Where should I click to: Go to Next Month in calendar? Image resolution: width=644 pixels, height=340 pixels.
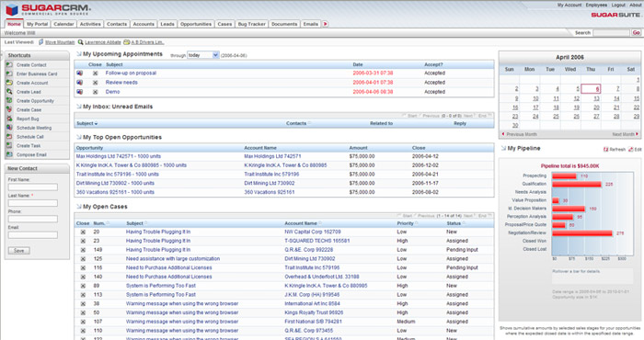click(625, 134)
